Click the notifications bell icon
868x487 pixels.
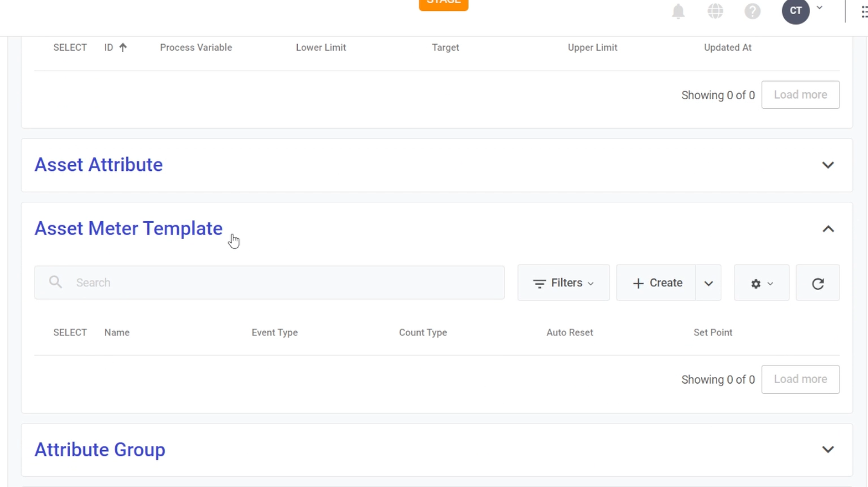(678, 11)
